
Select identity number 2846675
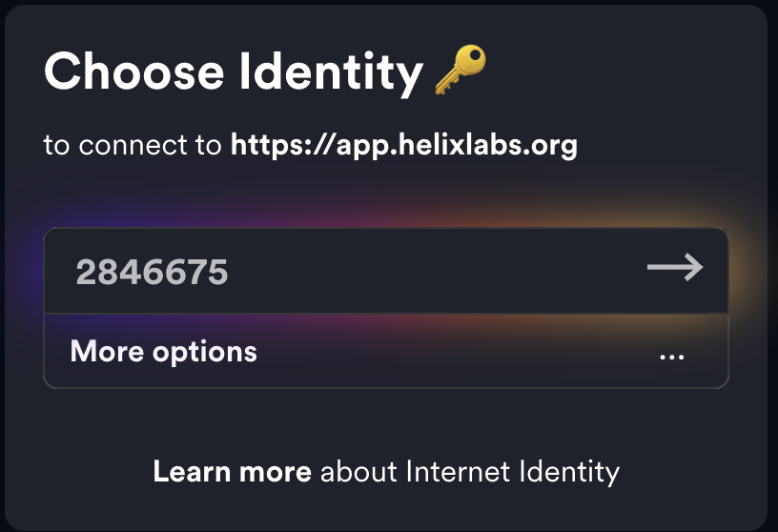point(153,274)
